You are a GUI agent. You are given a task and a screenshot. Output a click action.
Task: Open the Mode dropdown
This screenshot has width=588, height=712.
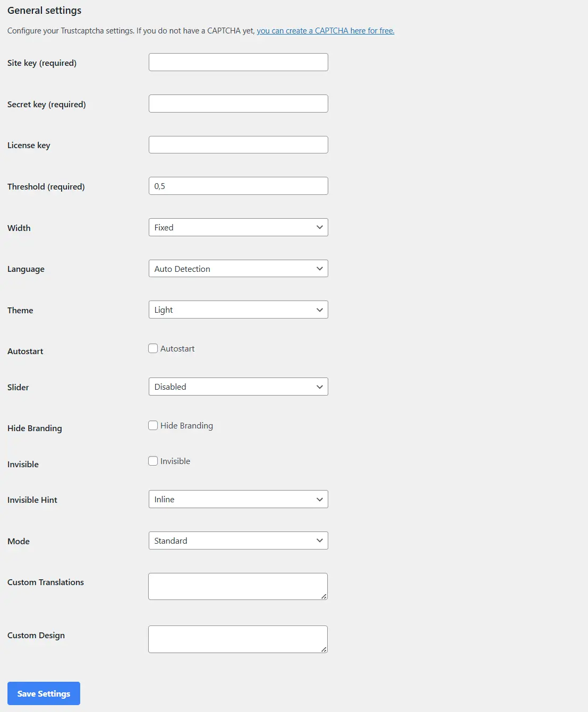[238, 541]
